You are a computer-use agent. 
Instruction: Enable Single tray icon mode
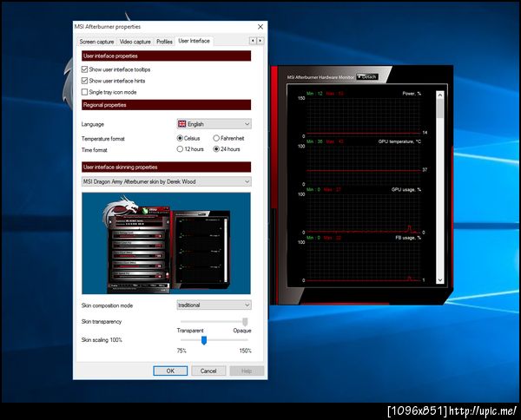(85, 92)
